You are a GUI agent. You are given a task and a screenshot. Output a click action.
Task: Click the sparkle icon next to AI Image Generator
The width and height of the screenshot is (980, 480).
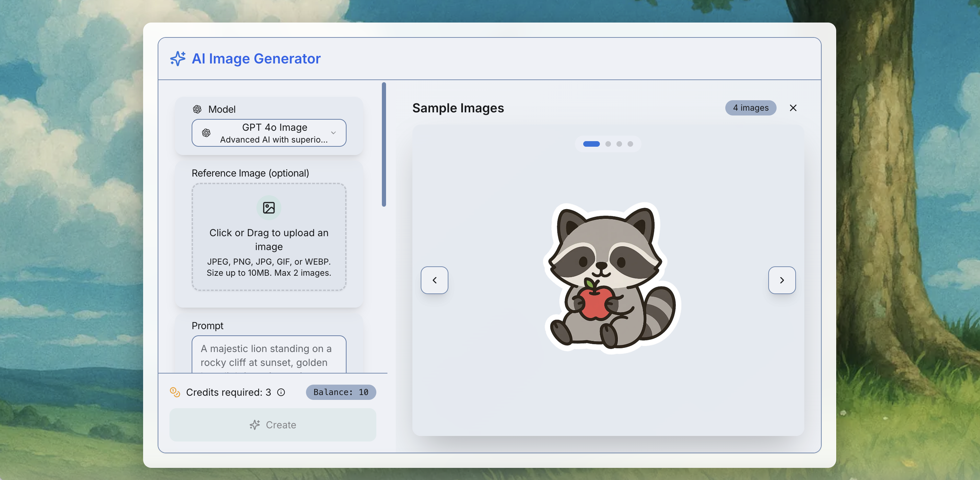(x=177, y=59)
